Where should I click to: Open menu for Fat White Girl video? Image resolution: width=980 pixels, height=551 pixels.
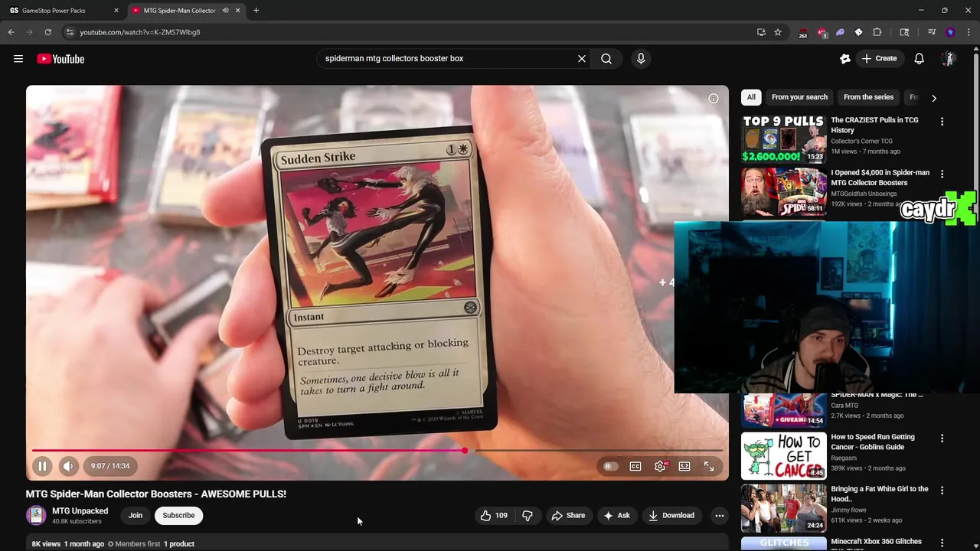tap(942, 491)
